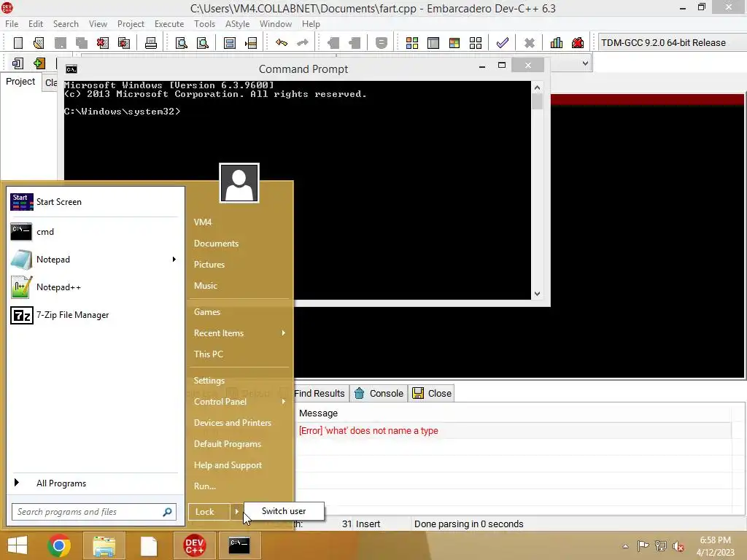Expand the Lock options arrow
This screenshot has width=747, height=560.
point(236,511)
